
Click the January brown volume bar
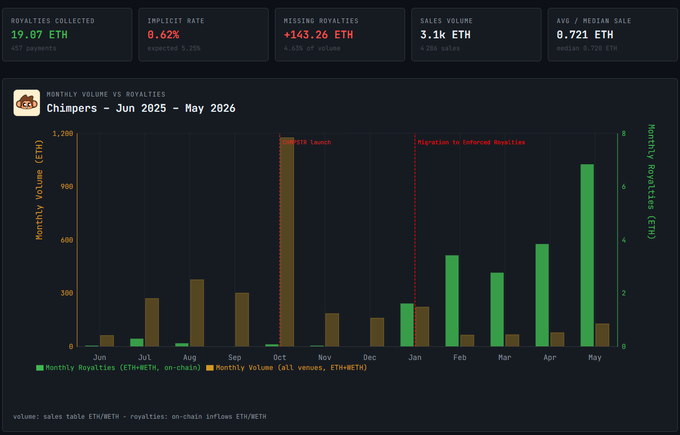pyautogui.click(x=422, y=327)
